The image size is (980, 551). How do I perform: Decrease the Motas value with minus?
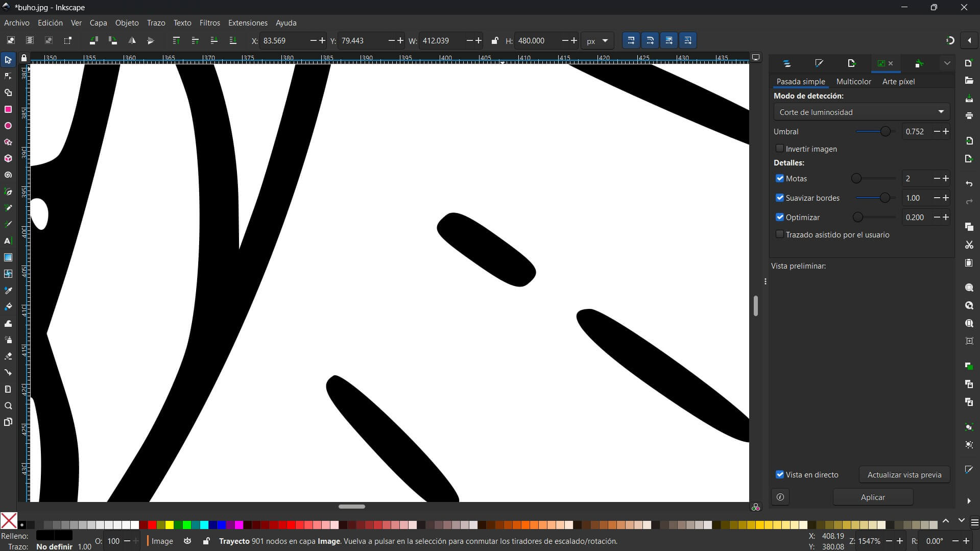click(937, 178)
